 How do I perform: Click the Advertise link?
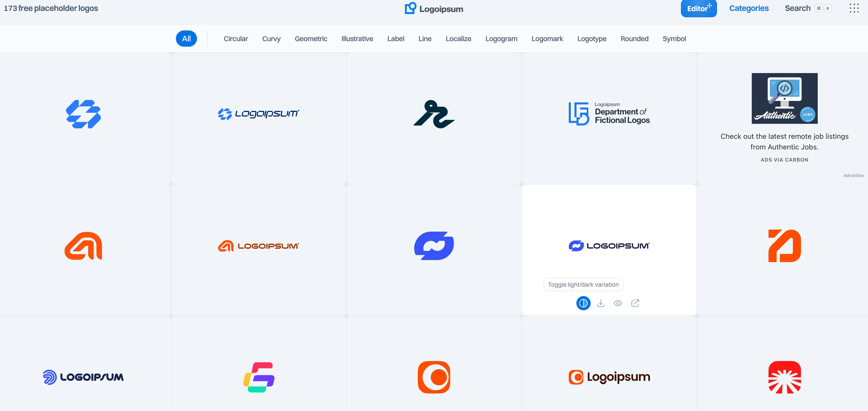pyautogui.click(x=853, y=176)
